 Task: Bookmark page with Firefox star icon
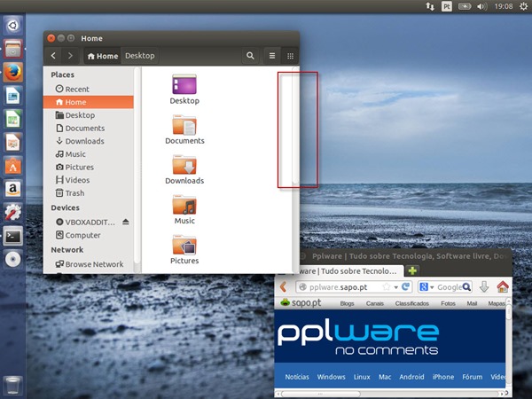(x=387, y=287)
